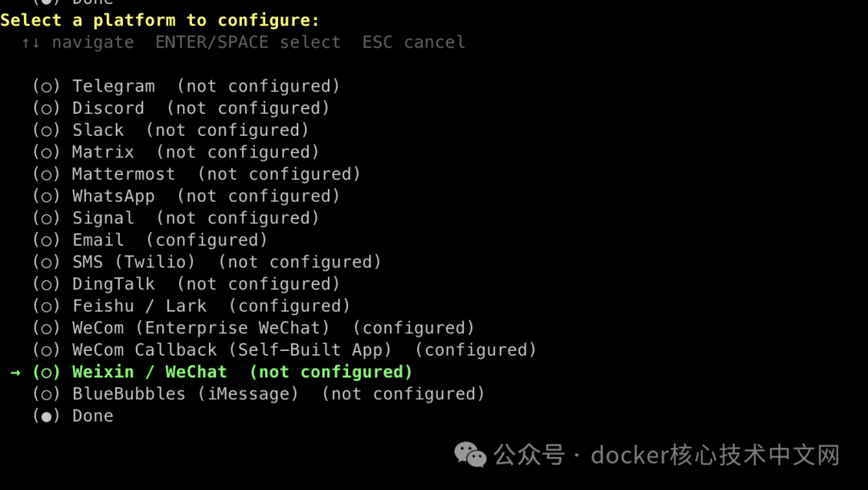Select the Telegram radio button
This screenshot has width=868, height=490.
[x=47, y=86]
